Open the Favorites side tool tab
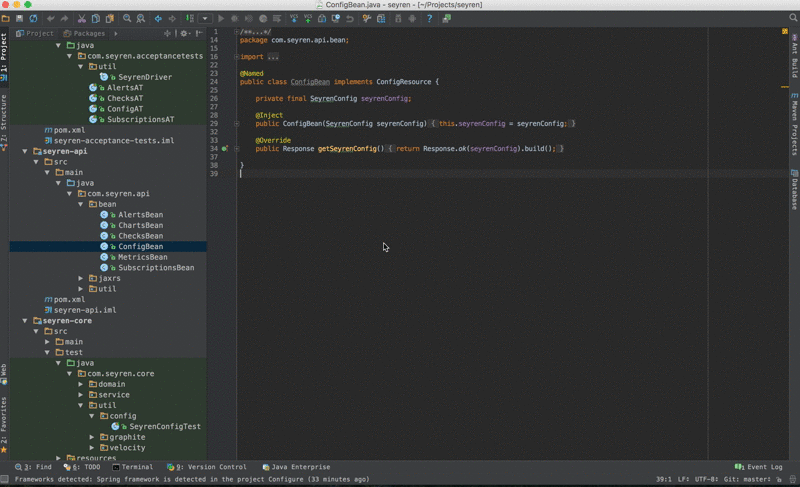 [4, 424]
